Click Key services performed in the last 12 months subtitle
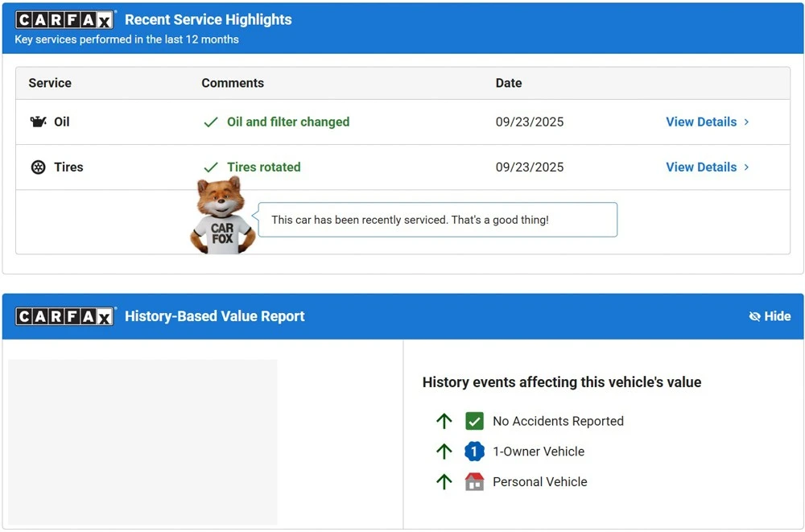 pos(127,39)
